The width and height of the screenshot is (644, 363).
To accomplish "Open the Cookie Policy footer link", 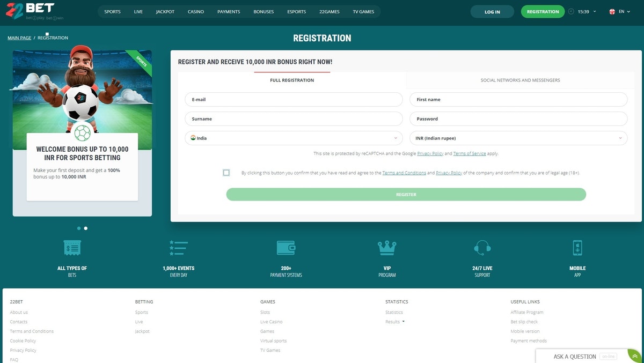I will click(x=23, y=340).
